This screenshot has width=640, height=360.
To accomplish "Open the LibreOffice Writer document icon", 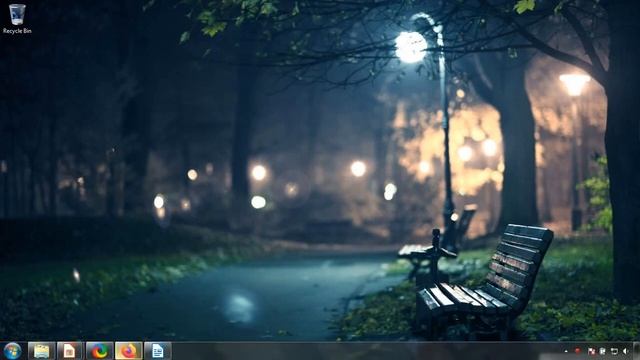I will [158, 351].
